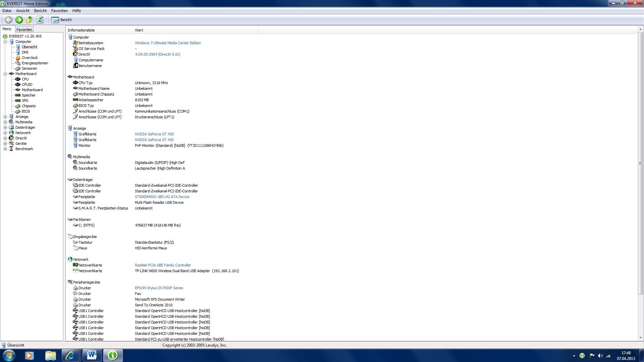Switch to the Favoriten tab
644x362 pixels.
(x=24, y=29)
